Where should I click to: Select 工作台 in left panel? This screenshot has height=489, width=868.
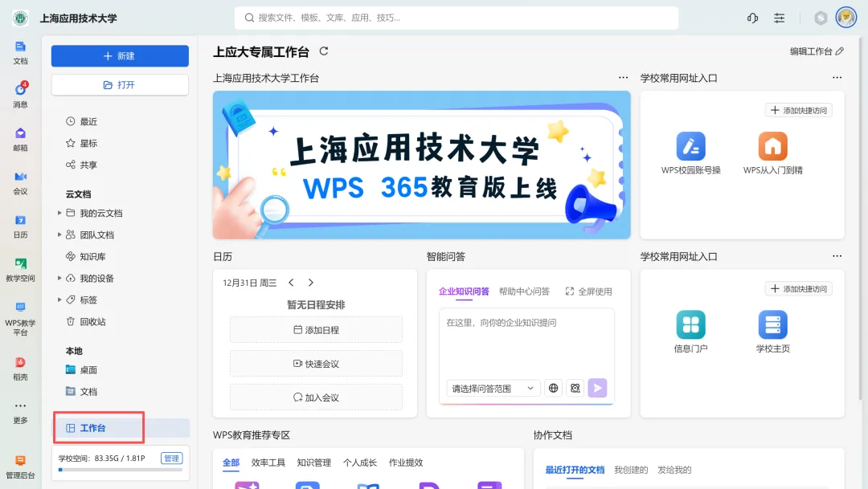(x=121, y=428)
